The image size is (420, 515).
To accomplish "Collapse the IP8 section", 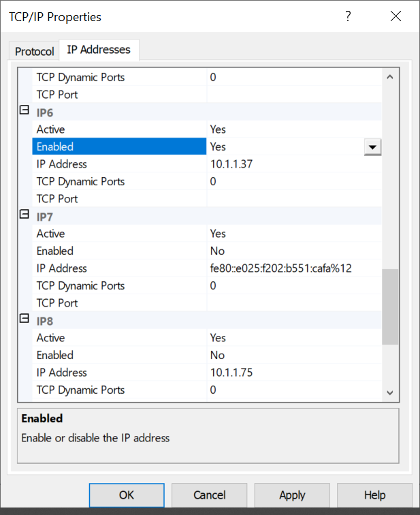I will [x=25, y=319].
